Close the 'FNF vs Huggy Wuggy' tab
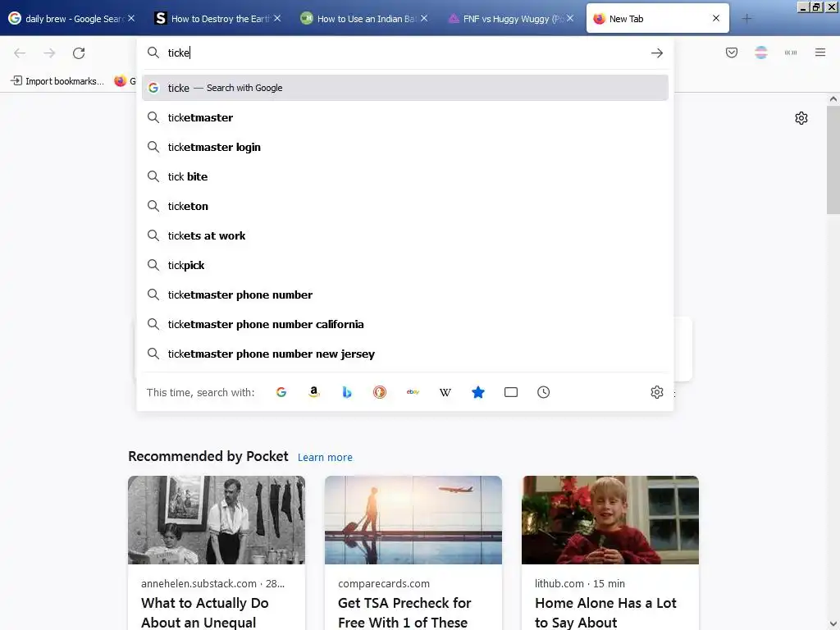The width and height of the screenshot is (840, 630). coord(571,18)
